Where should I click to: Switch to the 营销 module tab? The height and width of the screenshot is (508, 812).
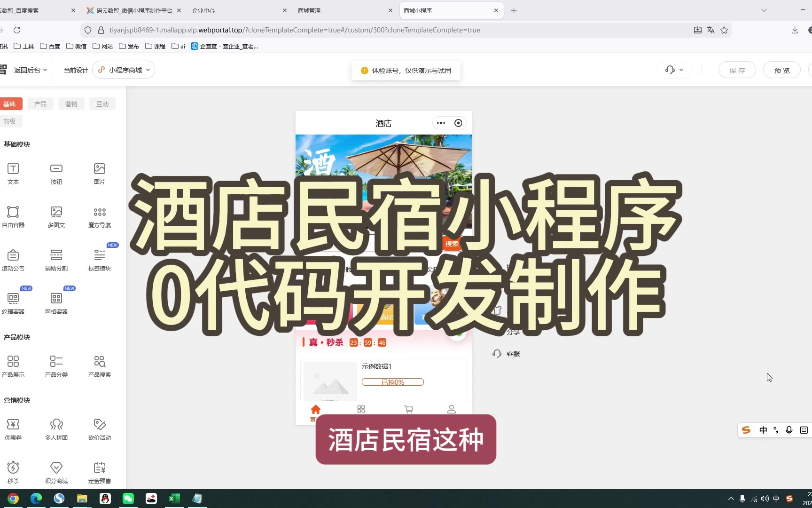tap(71, 104)
